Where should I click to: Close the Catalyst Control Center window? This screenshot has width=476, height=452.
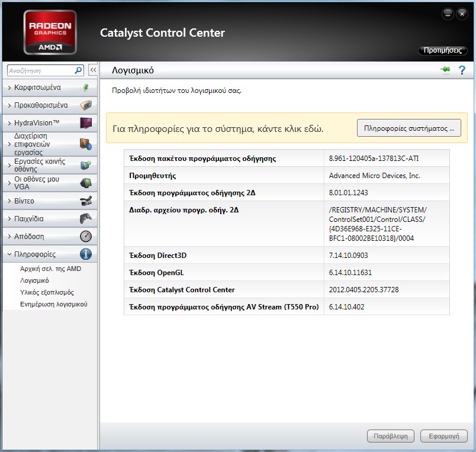coord(462,14)
